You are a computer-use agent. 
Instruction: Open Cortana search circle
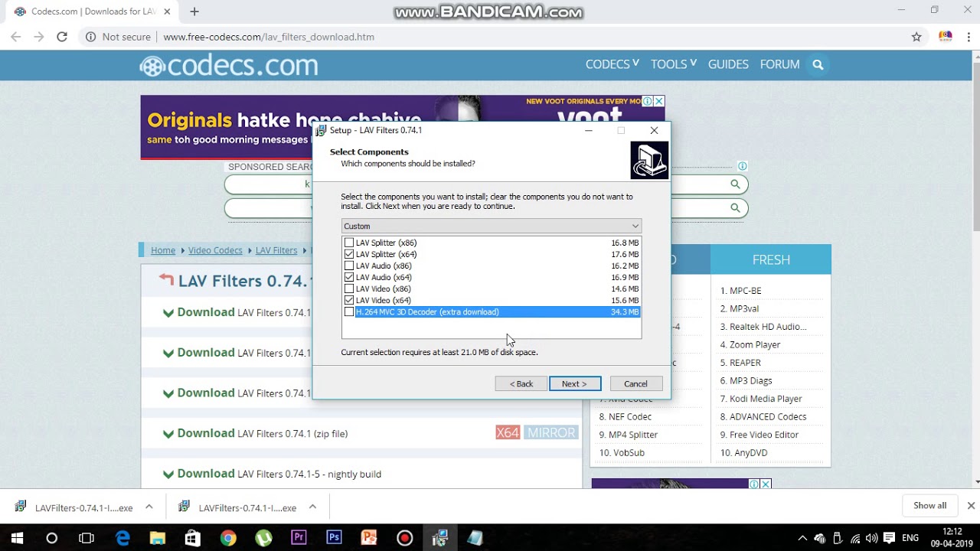coord(51,538)
